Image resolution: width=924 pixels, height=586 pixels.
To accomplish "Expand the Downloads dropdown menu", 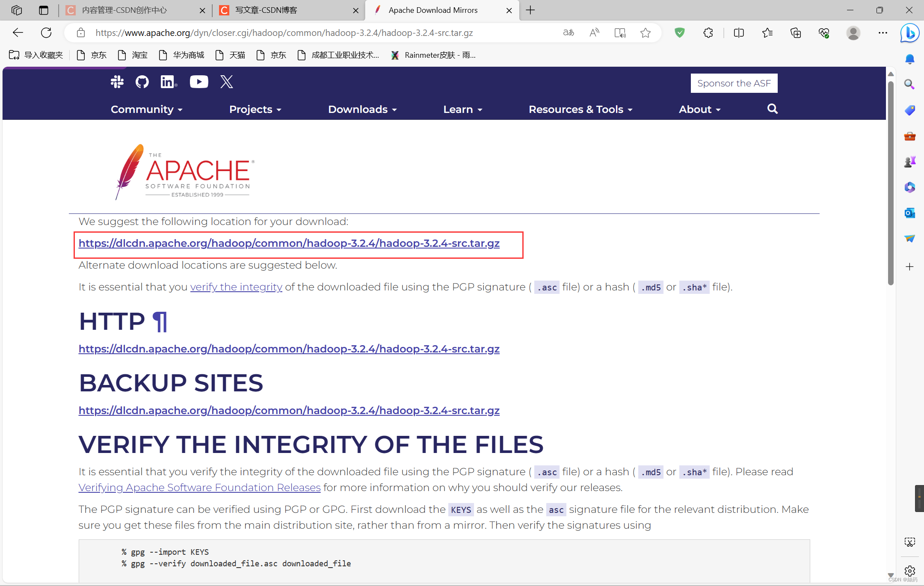I will (362, 109).
